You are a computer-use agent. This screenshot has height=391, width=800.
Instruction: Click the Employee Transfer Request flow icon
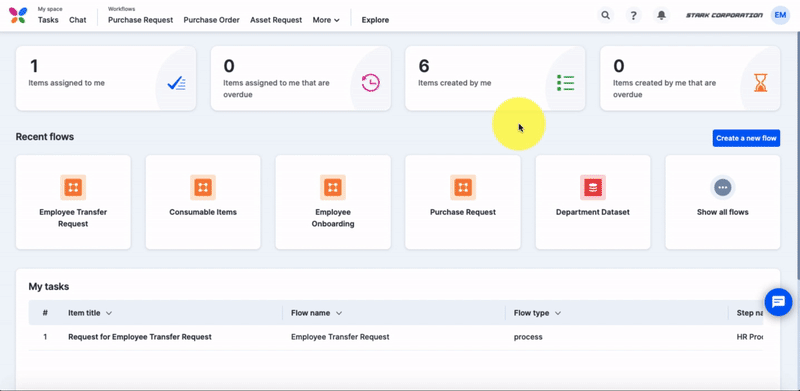tap(73, 187)
